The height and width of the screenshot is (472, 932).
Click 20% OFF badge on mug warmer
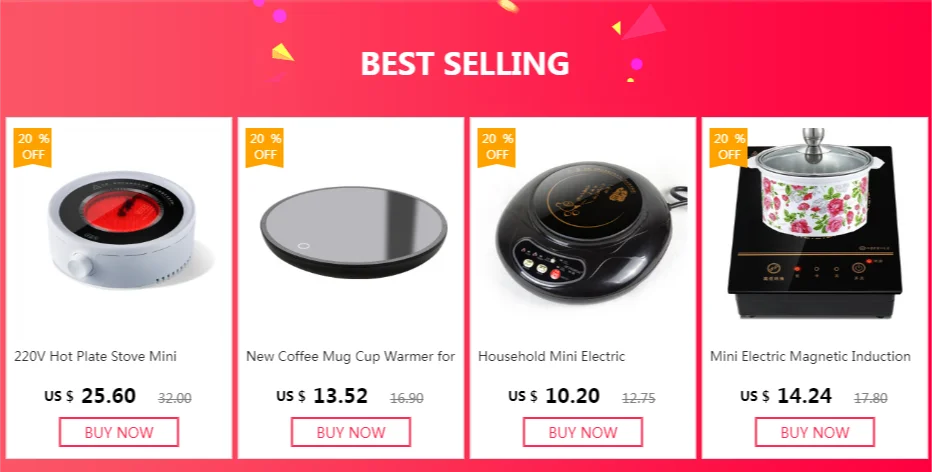265,147
